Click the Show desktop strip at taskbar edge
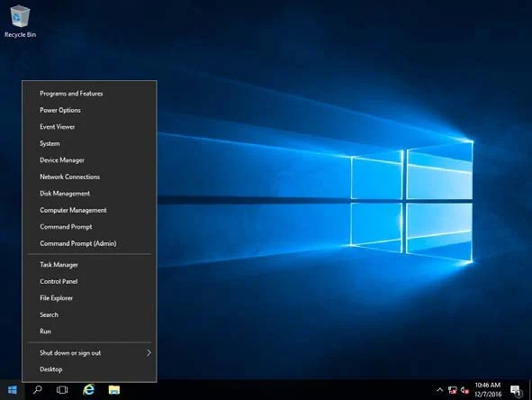532x400 pixels. pos(530,390)
